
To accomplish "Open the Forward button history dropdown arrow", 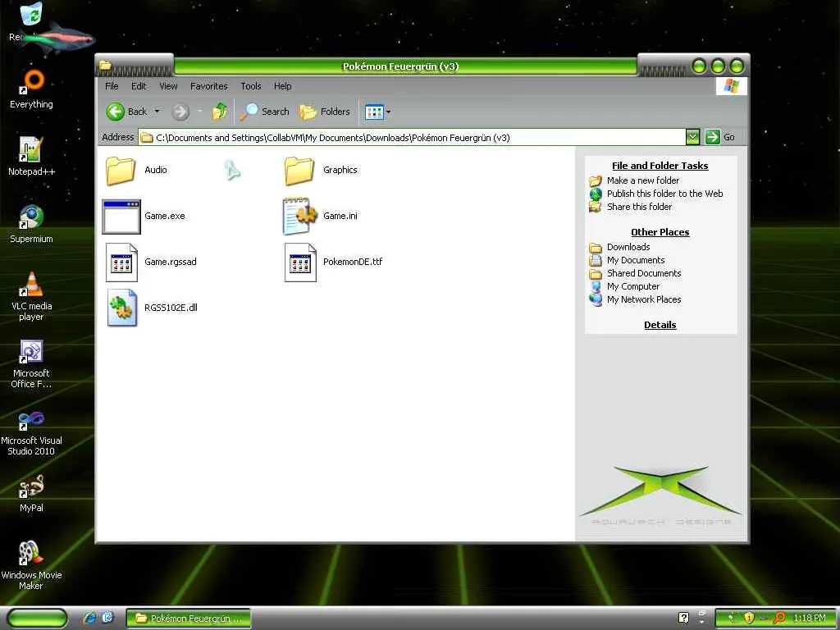I will pos(200,112).
